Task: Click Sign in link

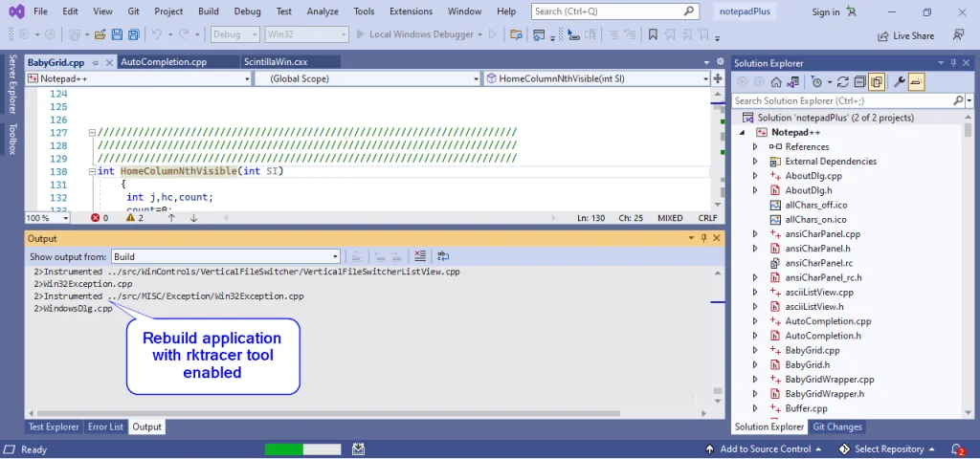Action: click(x=826, y=11)
